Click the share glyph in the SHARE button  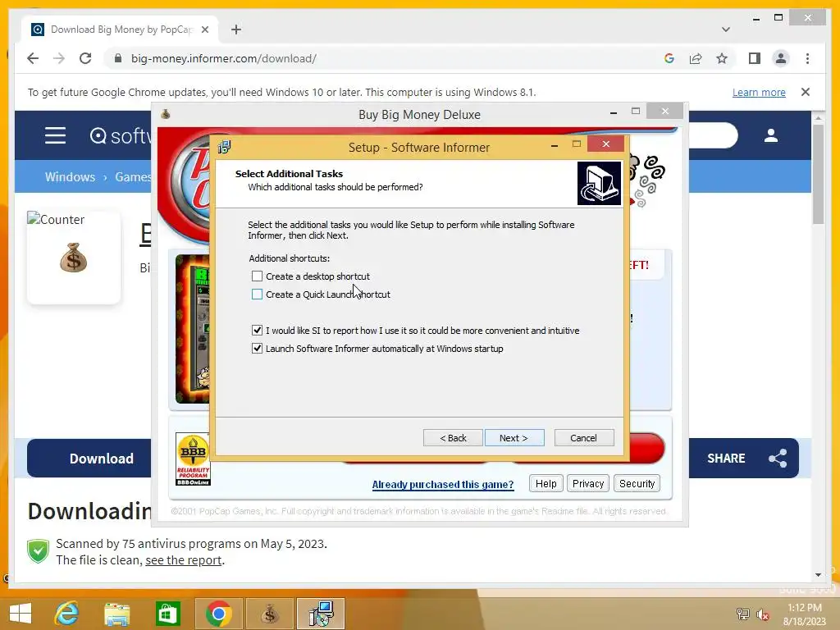pos(778,458)
